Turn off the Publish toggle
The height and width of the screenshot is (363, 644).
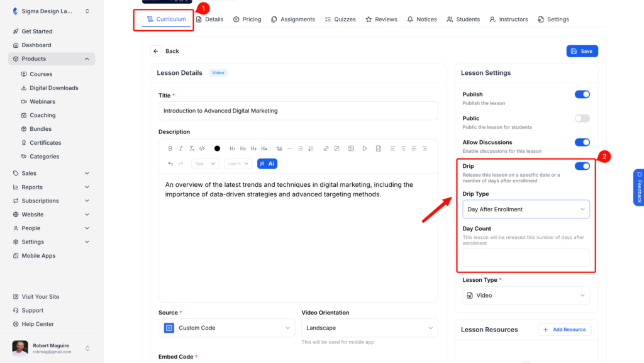(582, 94)
